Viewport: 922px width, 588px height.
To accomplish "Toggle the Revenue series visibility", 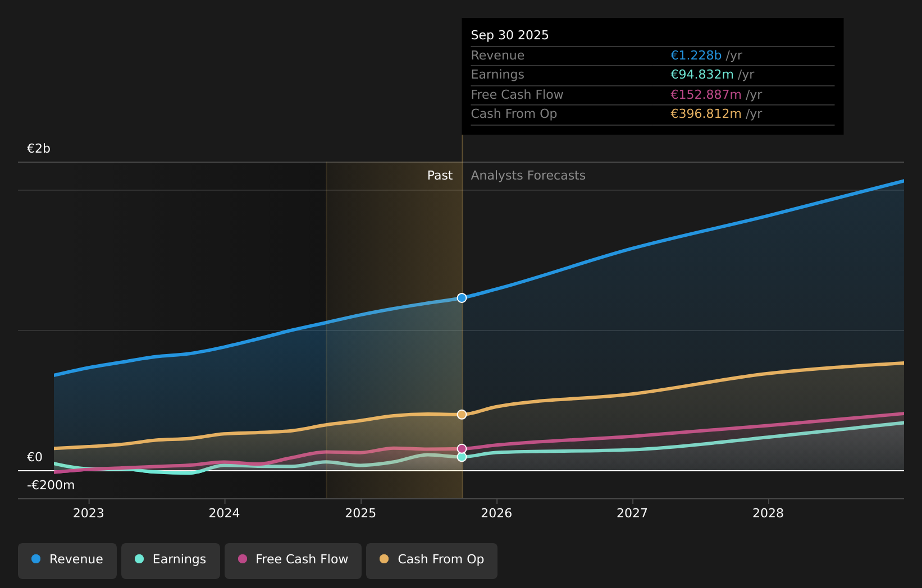I will coord(67,559).
